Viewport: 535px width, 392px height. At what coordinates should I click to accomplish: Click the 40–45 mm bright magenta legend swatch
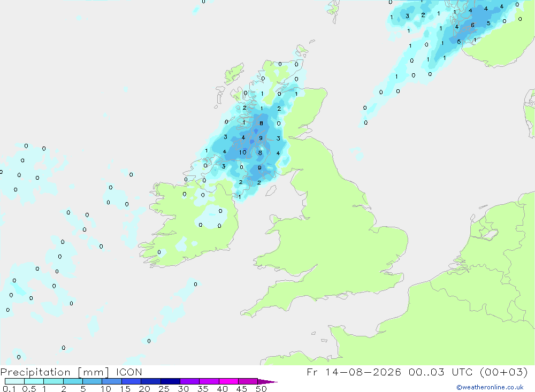click(x=228, y=381)
